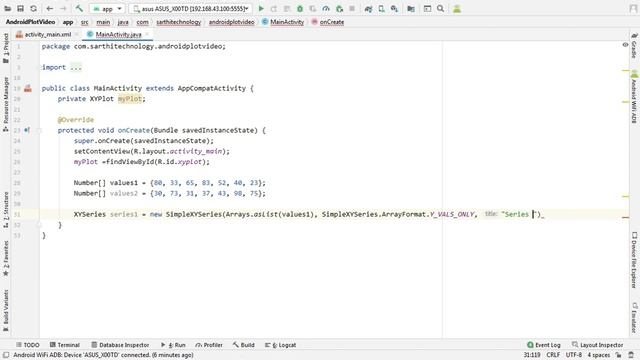Build the project with the hammer icon

[x=79, y=9]
